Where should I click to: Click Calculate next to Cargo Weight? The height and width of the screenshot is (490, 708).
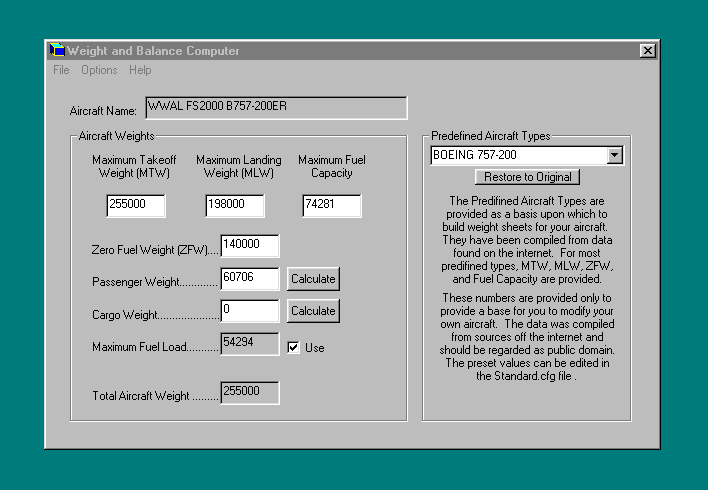pyautogui.click(x=313, y=311)
